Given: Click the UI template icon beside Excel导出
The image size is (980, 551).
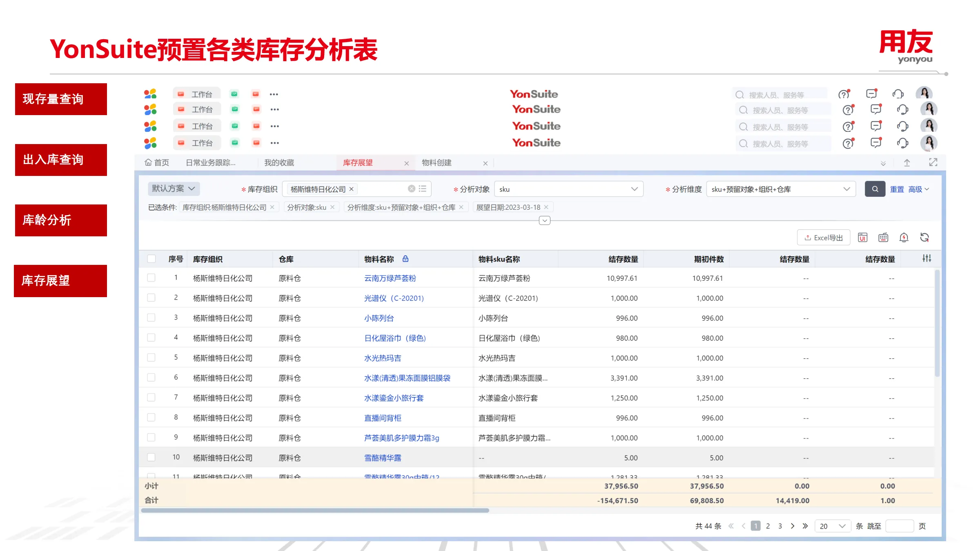Looking at the screenshot, I should [862, 238].
